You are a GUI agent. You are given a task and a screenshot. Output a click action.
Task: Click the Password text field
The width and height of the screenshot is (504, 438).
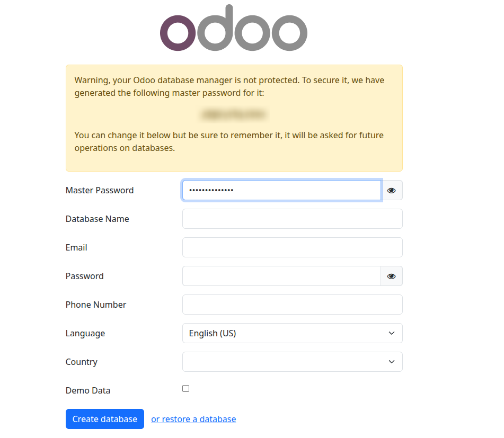(x=281, y=276)
